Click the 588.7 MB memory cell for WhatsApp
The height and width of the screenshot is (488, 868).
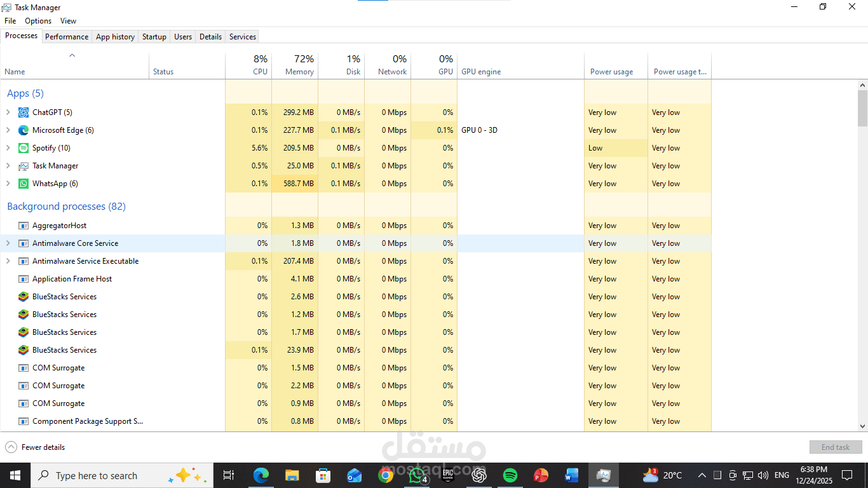pyautogui.click(x=295, y=184)
